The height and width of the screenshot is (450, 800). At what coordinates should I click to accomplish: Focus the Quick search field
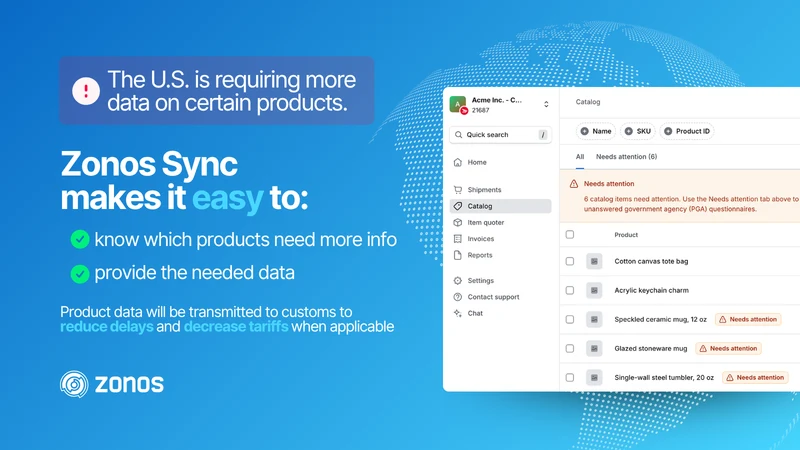click(x=500, y=135)
